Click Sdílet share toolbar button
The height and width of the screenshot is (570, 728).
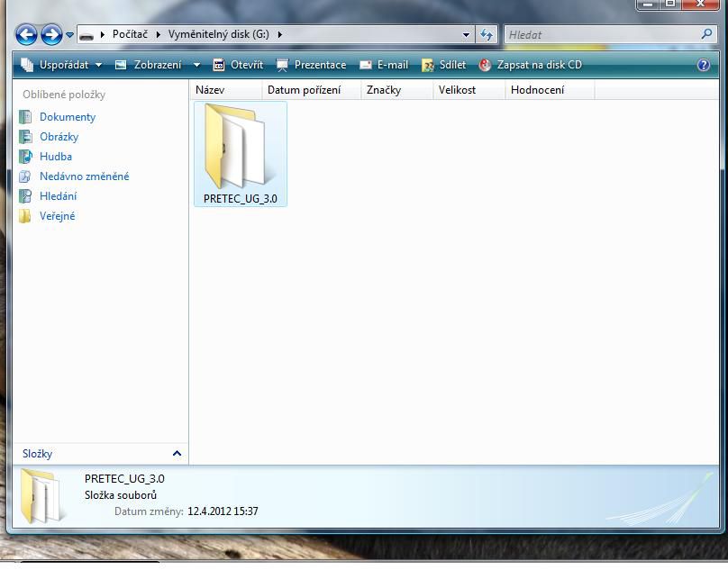click(443, 65)
